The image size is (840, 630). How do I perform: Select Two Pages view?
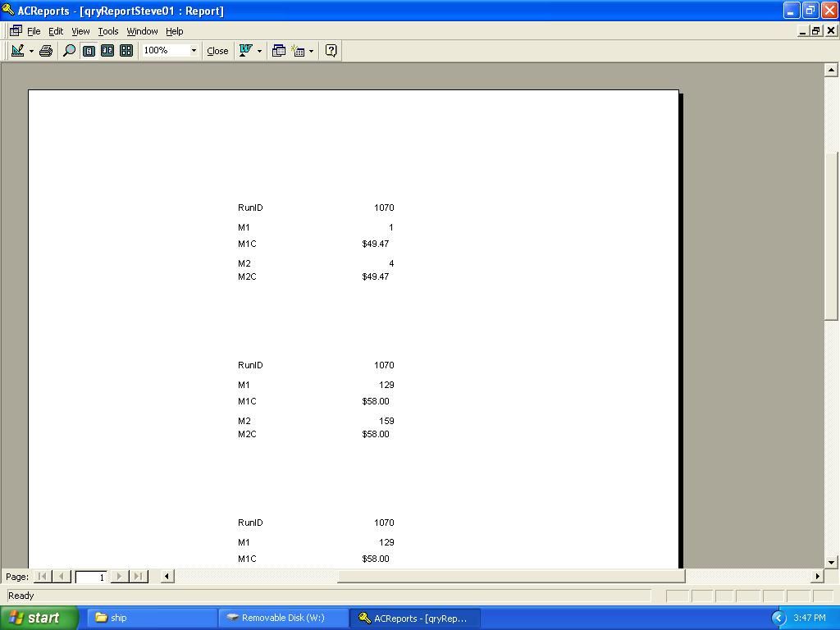[x=107, y=50]
